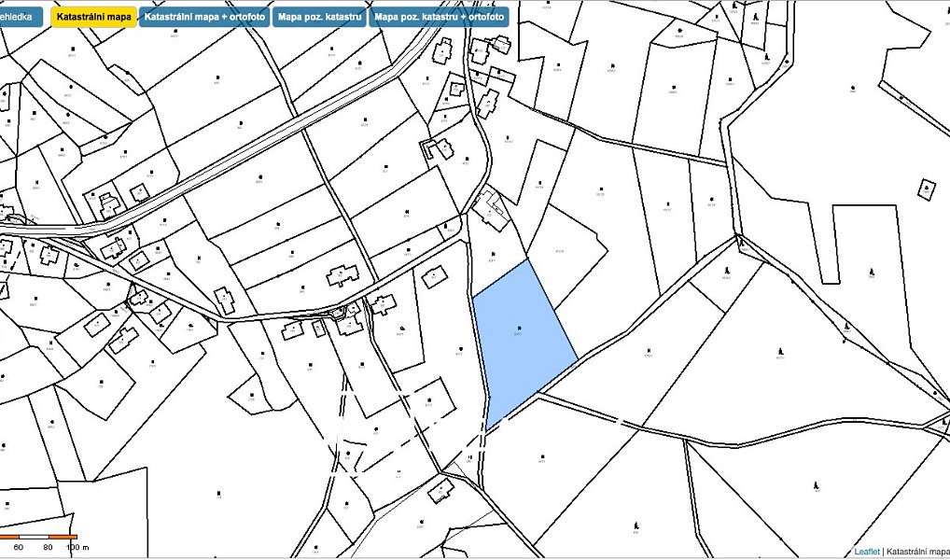Switch to Mapa poz. katastru + ortofoto tab
This screenshot has width=950, height=560.
point(440,17)
